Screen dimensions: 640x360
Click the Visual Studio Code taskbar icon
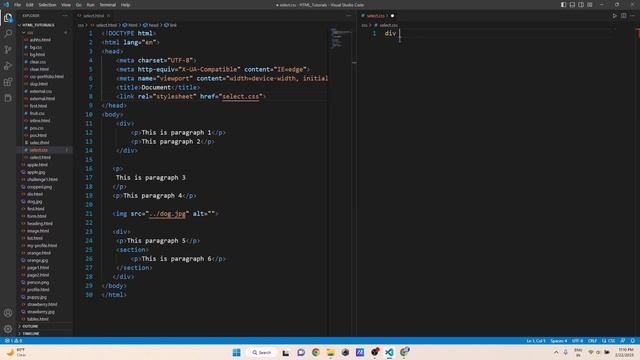389,352
